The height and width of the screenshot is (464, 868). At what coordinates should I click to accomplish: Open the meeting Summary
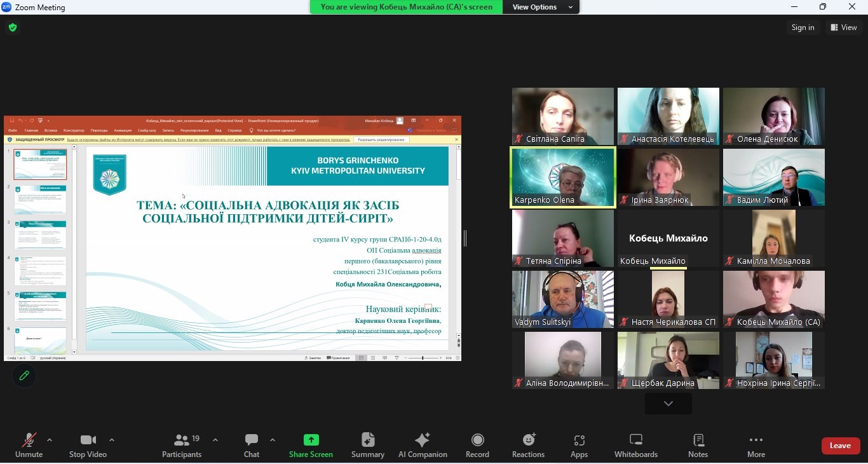point(368,445)
